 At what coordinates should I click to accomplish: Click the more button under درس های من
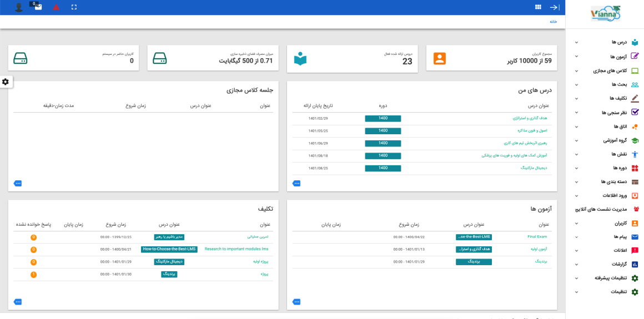click(x=296, y=184)
